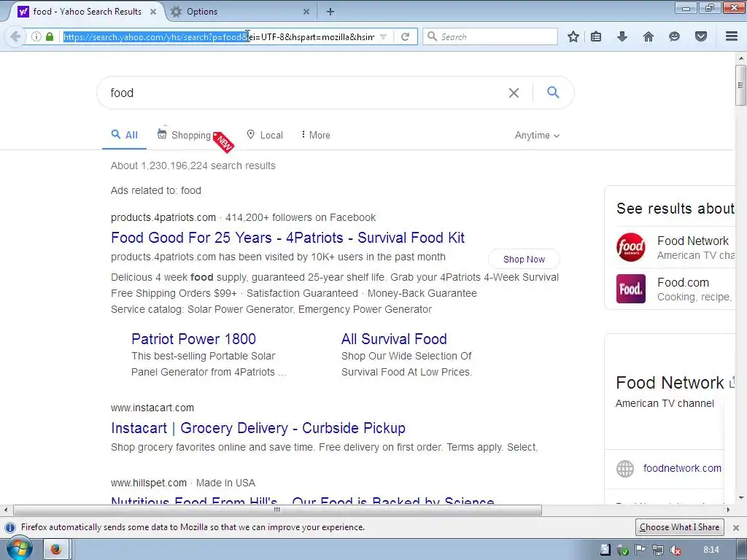Click the Food.com sidebar result text
This screenshot has width=747, height=560.
683,282
